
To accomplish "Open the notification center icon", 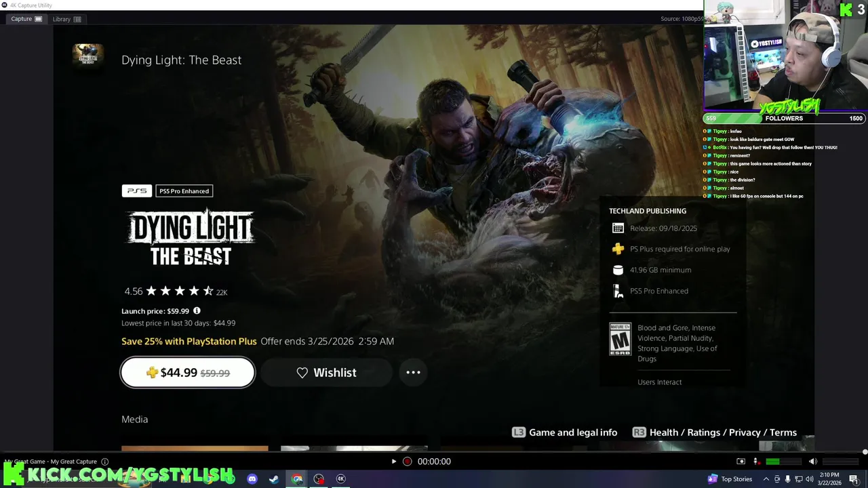I will coord(854,479).
